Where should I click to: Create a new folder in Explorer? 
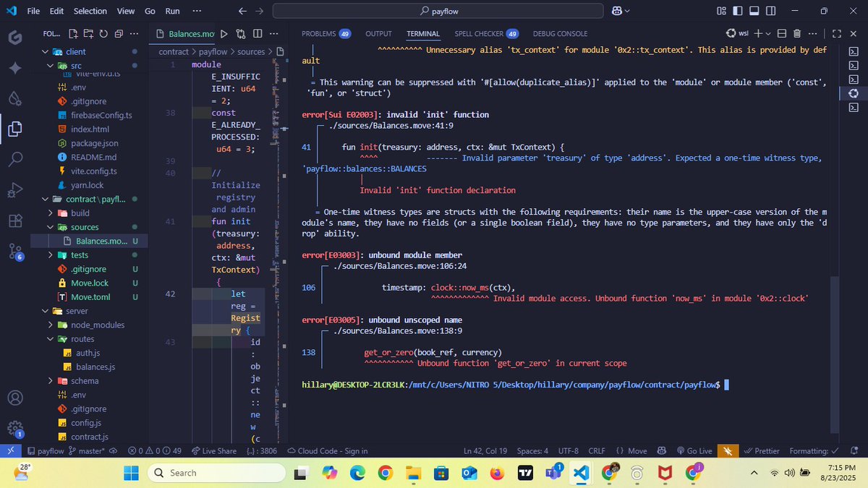[x=88, y=33]
